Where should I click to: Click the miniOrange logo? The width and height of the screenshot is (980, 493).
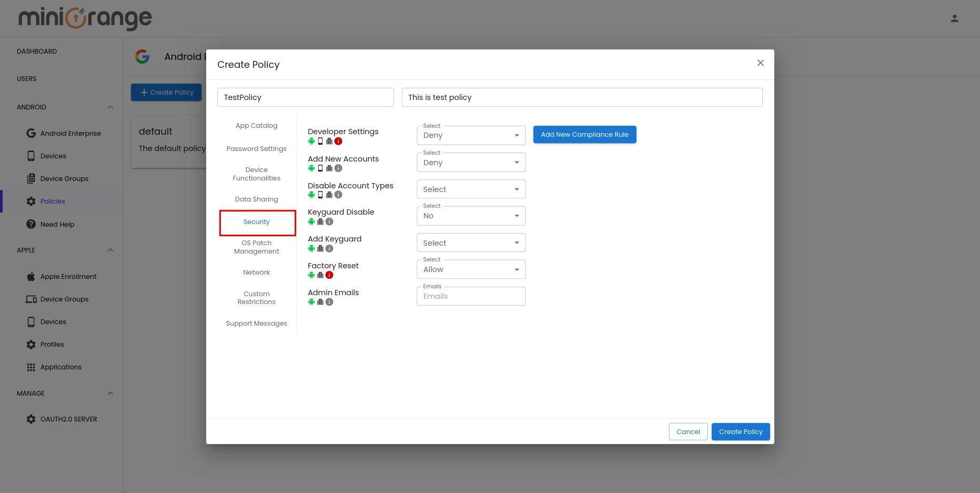click(x=84, y=18)
